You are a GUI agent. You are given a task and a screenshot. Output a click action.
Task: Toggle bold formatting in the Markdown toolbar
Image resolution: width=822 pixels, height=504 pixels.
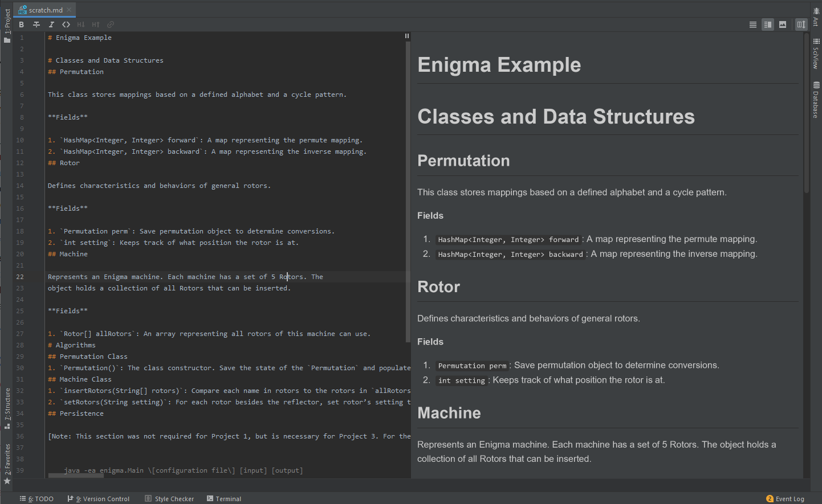(x=22, y=24)
